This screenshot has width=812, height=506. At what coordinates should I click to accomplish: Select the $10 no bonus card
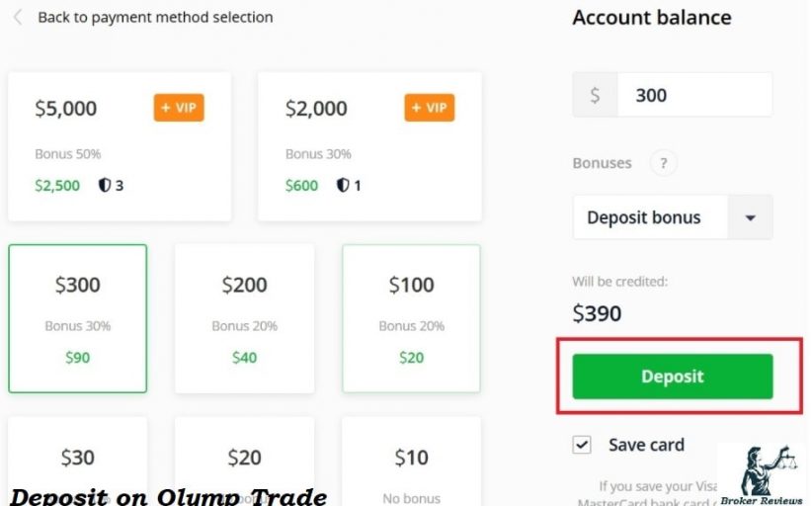[x=411, y=462]
